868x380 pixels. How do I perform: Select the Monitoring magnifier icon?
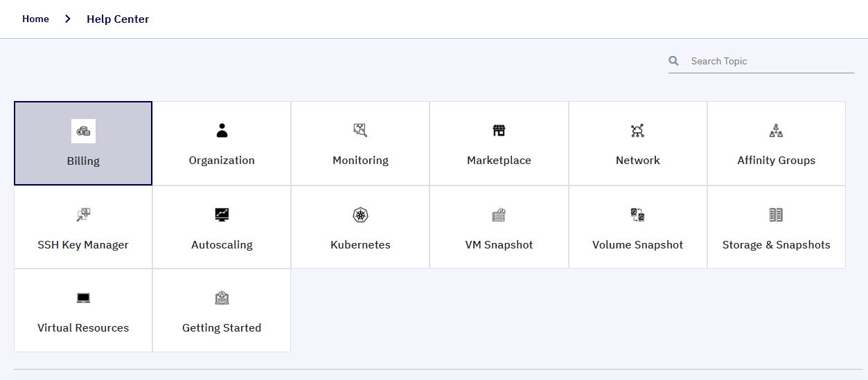pyautogui.click(x=360, y=130)
